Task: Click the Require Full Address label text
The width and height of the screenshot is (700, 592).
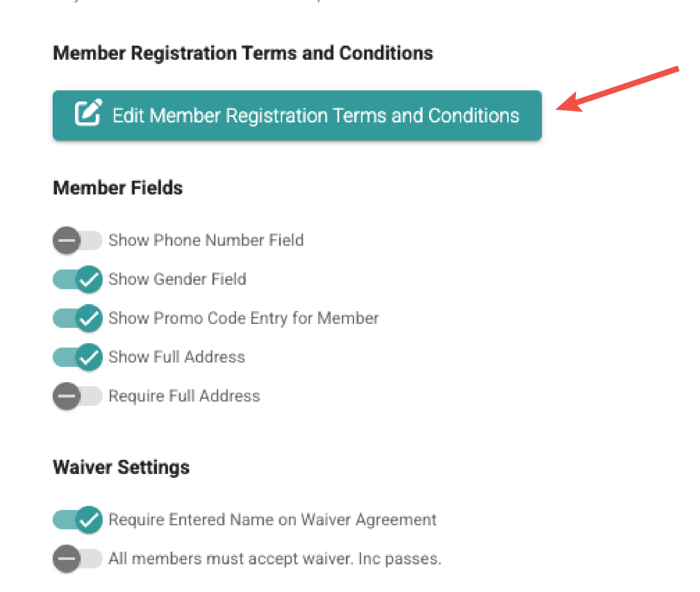Action: 184,396
